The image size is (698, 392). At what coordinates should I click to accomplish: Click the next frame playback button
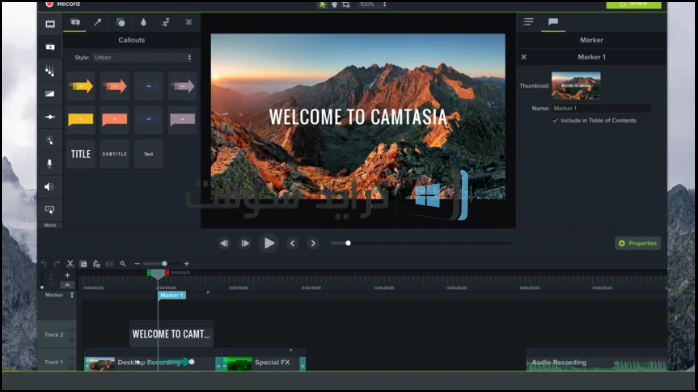(245, 243)
